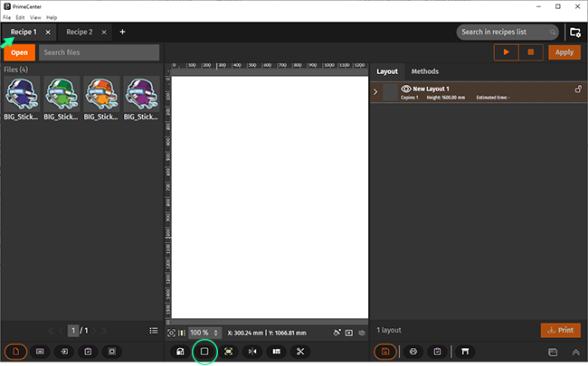588x366 pixels.
Task: Click the Apply button
Action: [564, 52]
